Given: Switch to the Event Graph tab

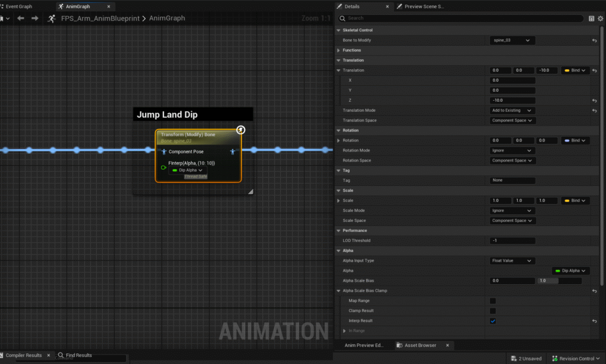Looking at the screenshot, I should 19,7.
